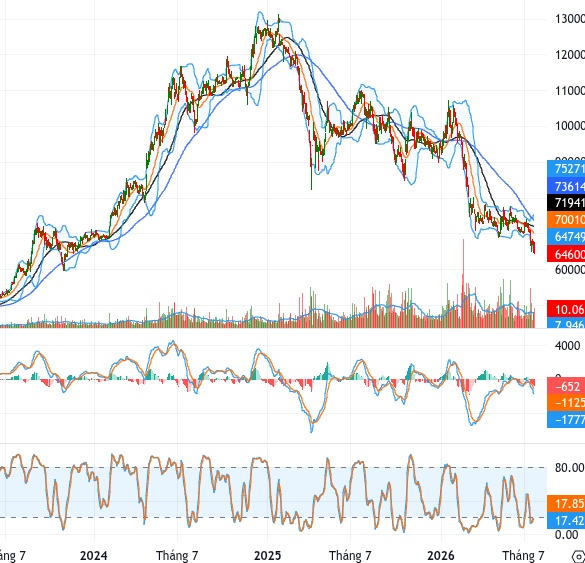Click the orange -1125 MACD signal label

tap(566, 403)
